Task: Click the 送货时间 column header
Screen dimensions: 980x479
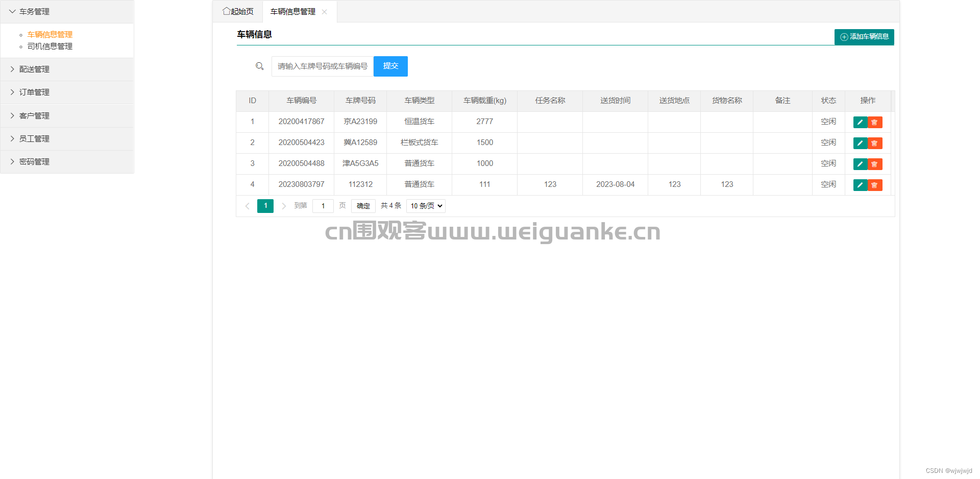Action: [616, 101]
